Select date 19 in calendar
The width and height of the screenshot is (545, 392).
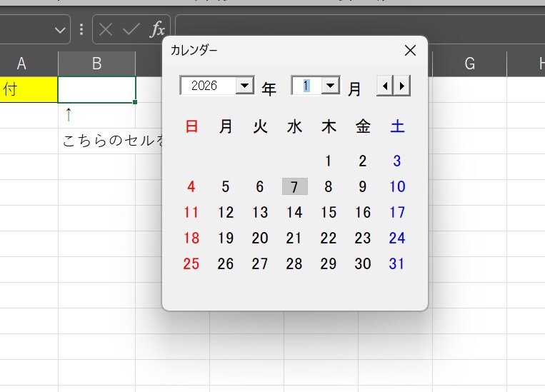click(226, 238)
